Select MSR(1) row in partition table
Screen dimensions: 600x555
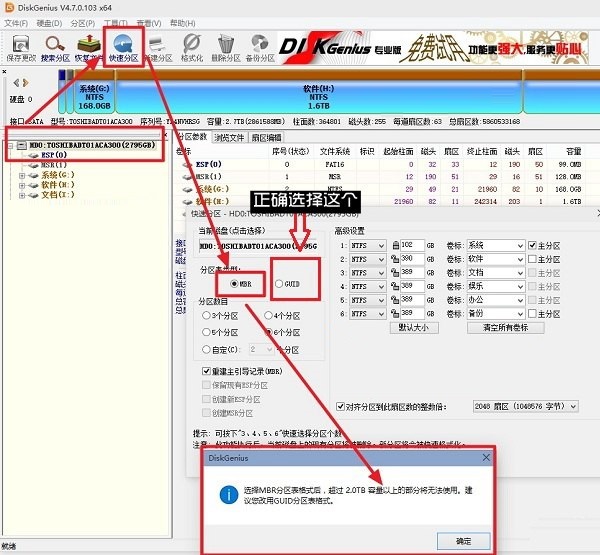point(383,176)
